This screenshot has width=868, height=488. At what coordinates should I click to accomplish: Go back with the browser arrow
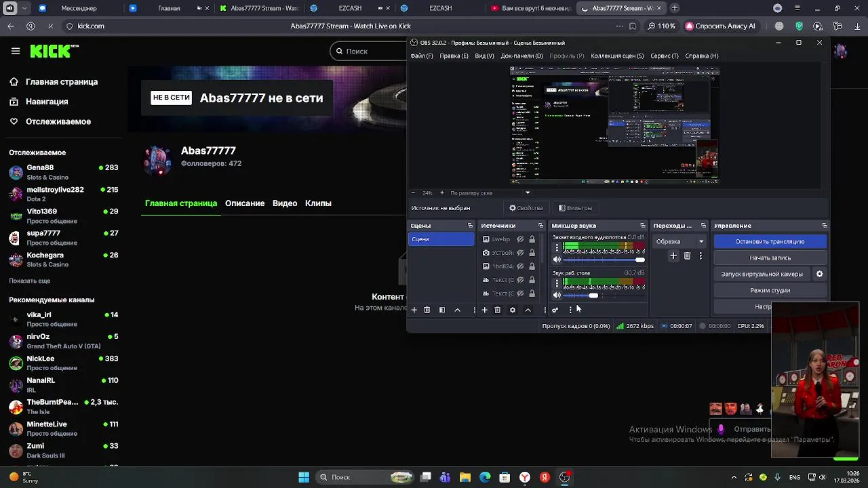[11, 26]
